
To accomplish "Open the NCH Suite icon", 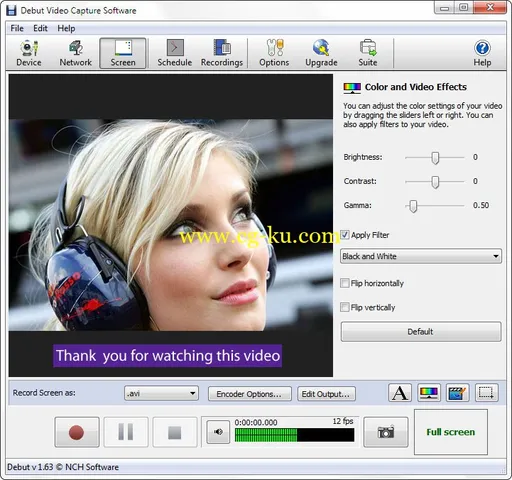I will 368,53.
